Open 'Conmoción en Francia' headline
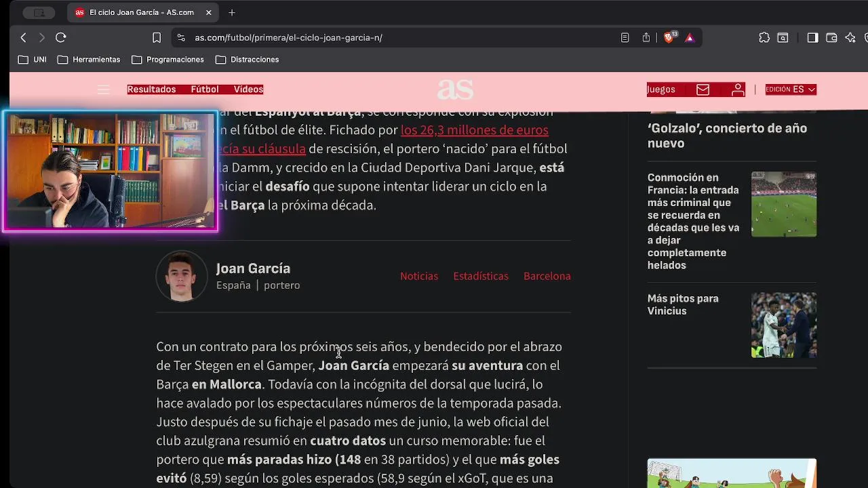Screen dimensions: 868x488 pos(694,221)
